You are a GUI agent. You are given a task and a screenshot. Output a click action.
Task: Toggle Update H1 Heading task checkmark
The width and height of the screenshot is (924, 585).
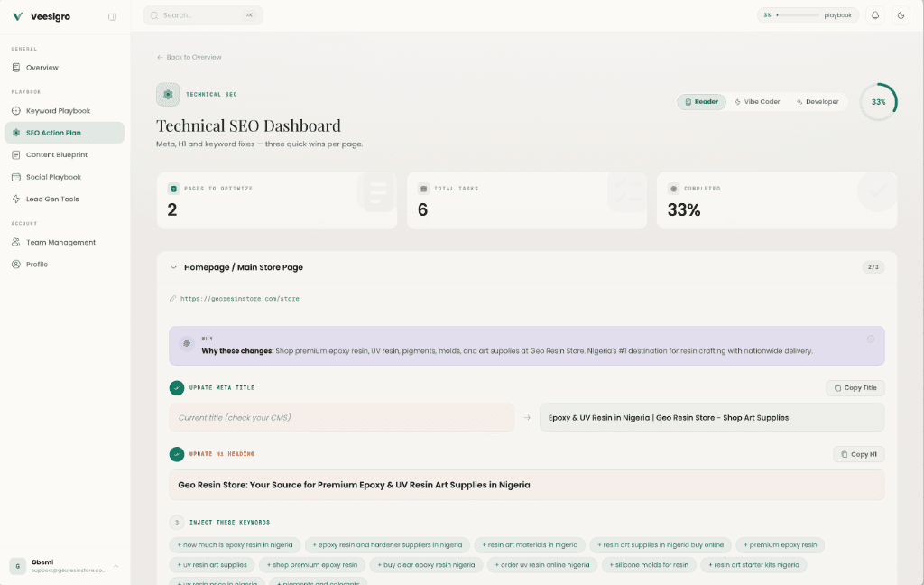177,454
